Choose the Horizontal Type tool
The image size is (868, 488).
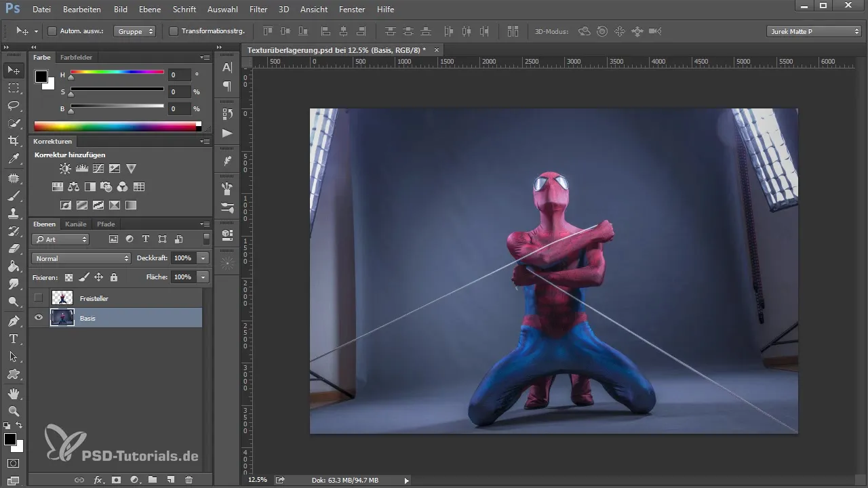13,338
